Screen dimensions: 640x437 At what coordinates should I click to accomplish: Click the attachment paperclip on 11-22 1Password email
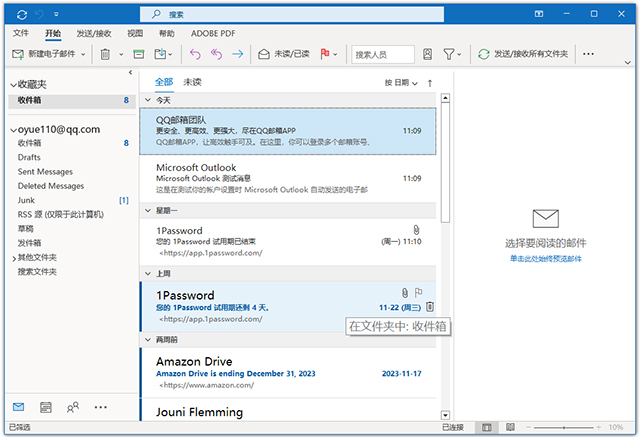[404, 293]
